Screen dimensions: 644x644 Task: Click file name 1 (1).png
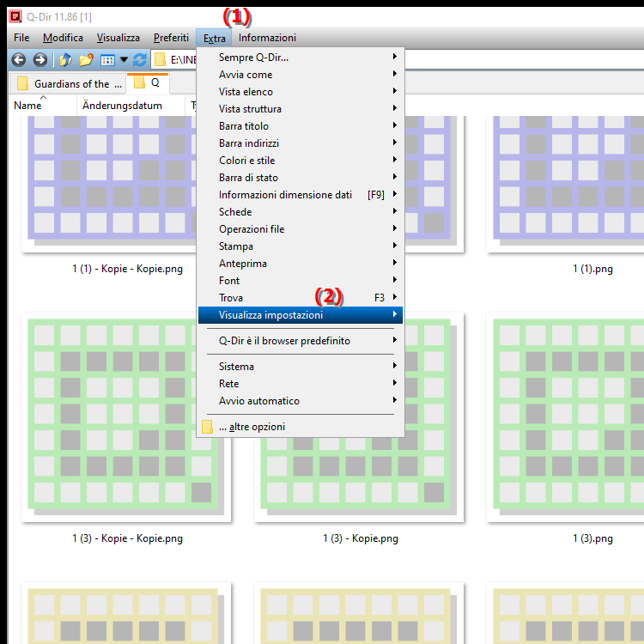pos(592,269)
